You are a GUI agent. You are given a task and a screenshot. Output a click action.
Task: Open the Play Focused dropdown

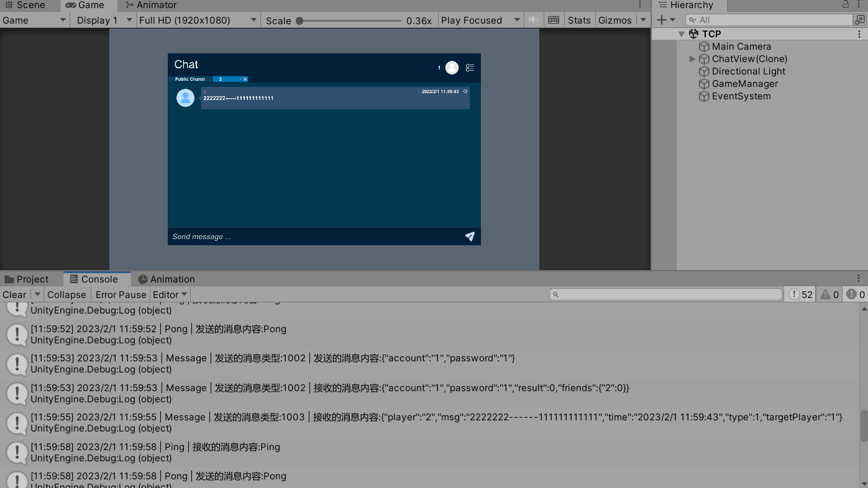[480, 20]
